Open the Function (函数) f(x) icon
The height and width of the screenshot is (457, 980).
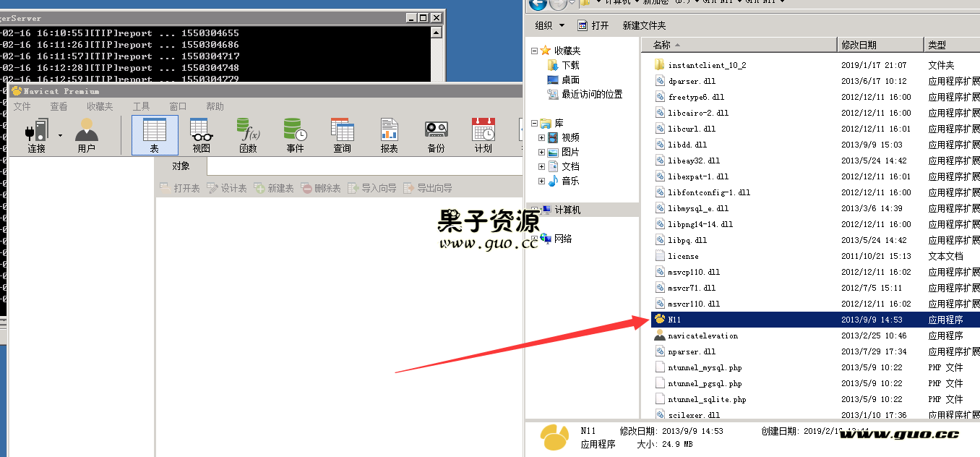(x=248, y=135)
